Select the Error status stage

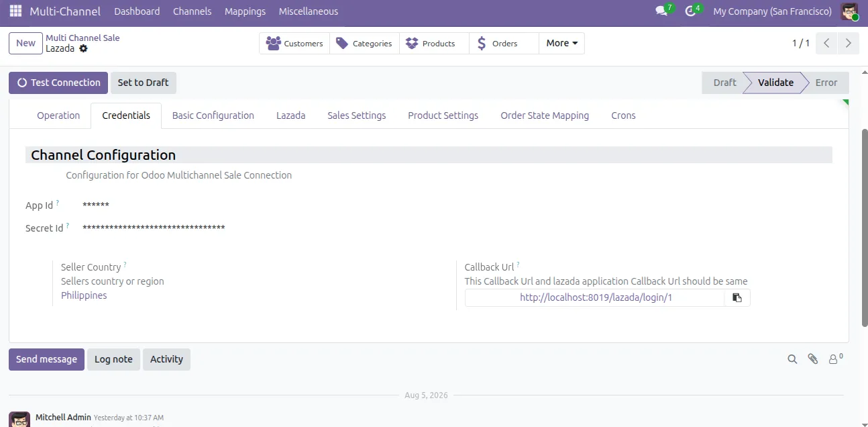point(826,83)
